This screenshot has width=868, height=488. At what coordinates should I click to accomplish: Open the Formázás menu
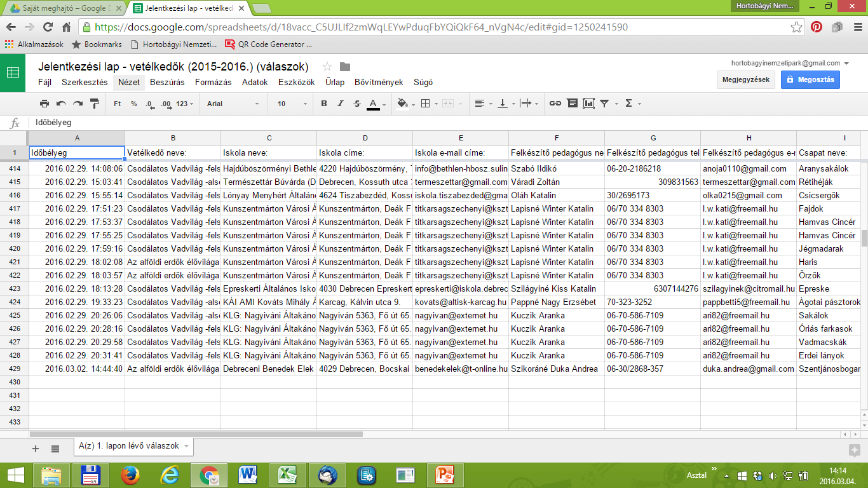[x=214, y=83]
